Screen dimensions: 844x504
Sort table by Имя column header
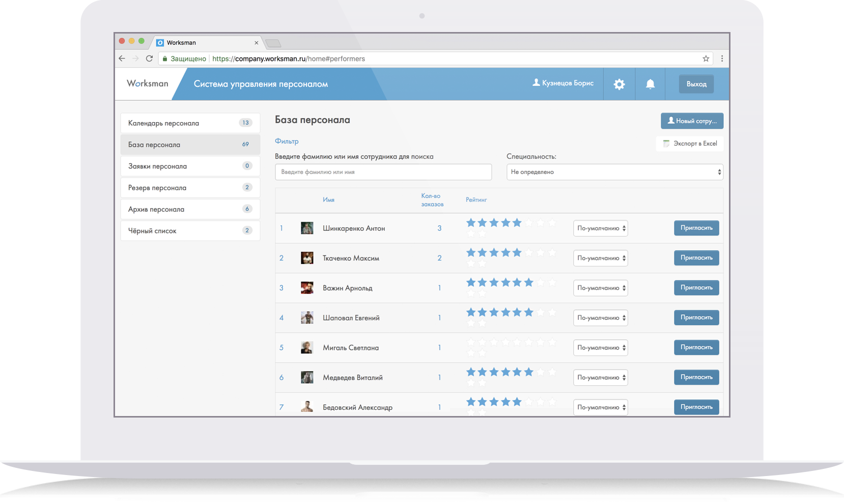(x=328, y=200)
